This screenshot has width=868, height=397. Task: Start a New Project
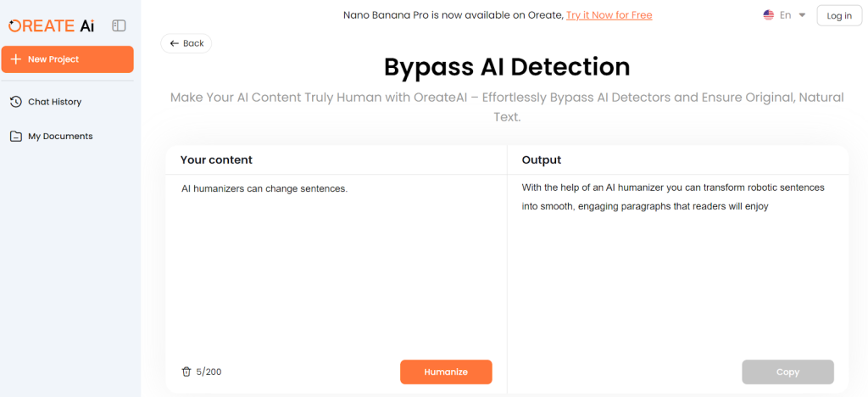(67, 59)
